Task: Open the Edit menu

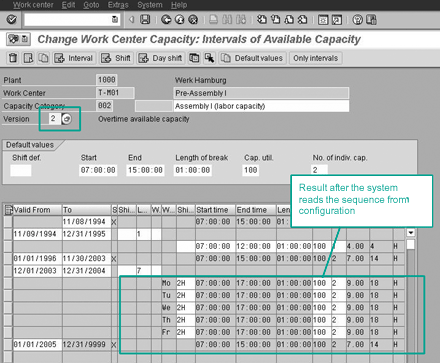Action: (68, 5)
